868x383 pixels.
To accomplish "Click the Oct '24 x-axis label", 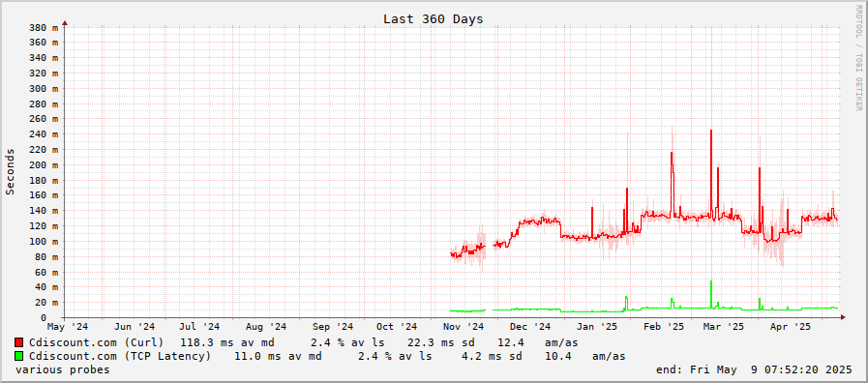I will click(x=397, y=327).
